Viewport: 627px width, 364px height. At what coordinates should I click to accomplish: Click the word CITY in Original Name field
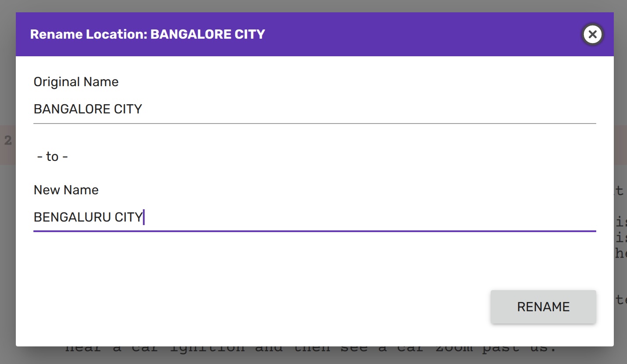point(128,109)
